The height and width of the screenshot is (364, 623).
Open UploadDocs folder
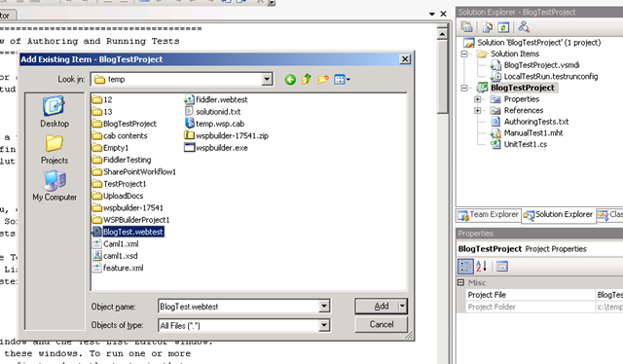click(118, 196)
